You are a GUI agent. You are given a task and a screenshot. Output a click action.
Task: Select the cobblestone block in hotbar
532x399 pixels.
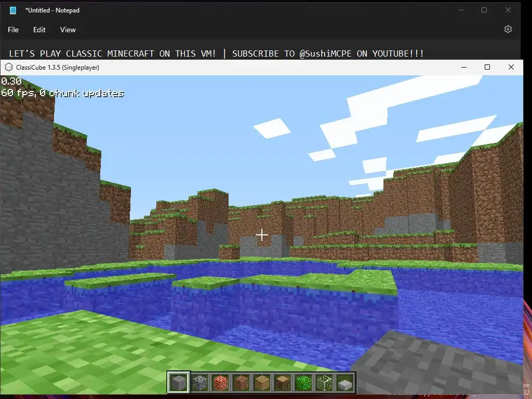pyautogui.click(x=199, y=383)
